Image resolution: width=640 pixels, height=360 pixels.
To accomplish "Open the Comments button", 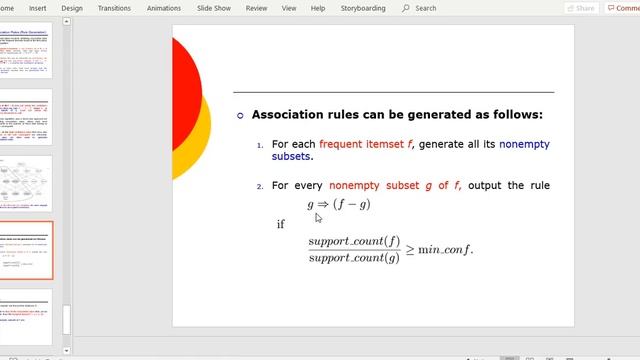I will click(622, 8).
